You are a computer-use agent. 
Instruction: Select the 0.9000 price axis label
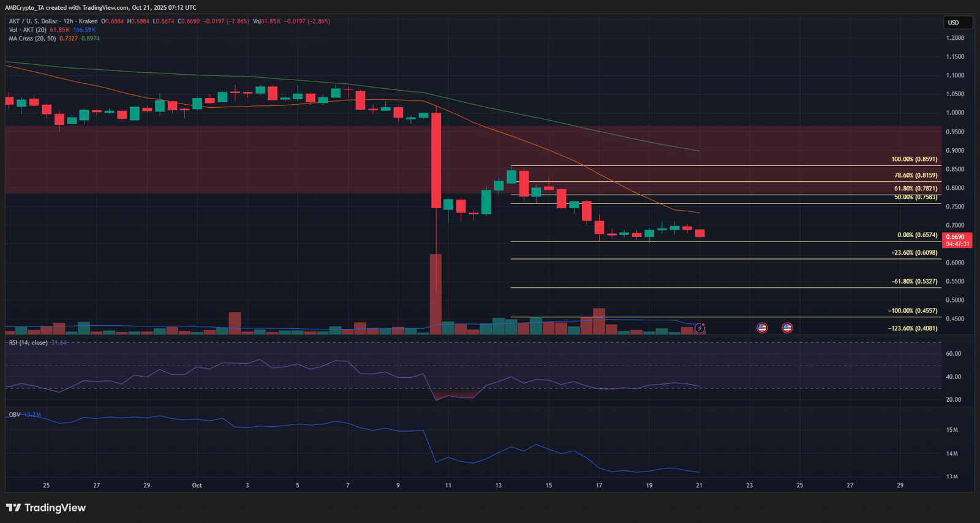(955, 151)
